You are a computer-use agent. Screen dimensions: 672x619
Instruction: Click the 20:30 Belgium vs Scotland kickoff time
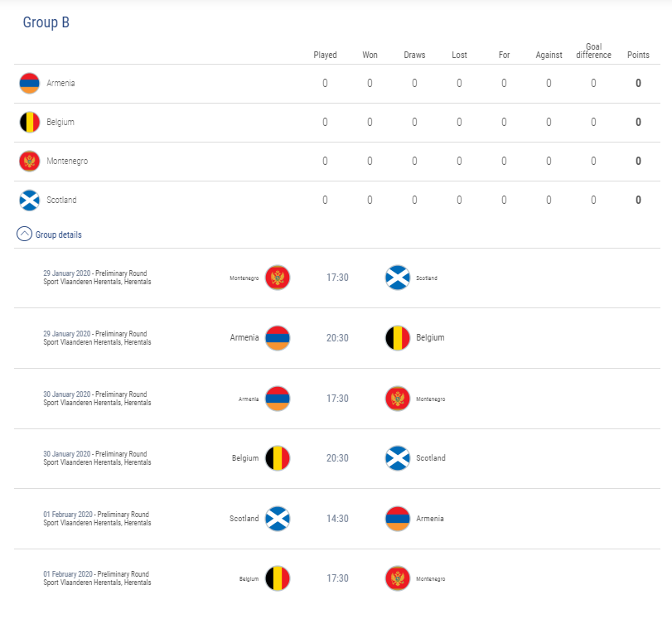(x=337, y=458)
